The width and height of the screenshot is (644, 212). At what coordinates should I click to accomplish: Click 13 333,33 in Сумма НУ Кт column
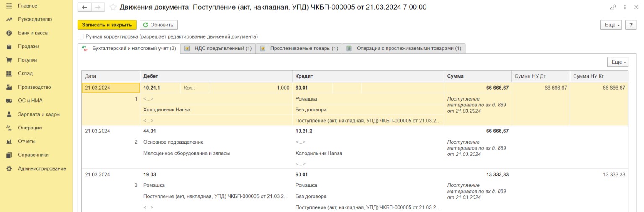coord(614,175)
